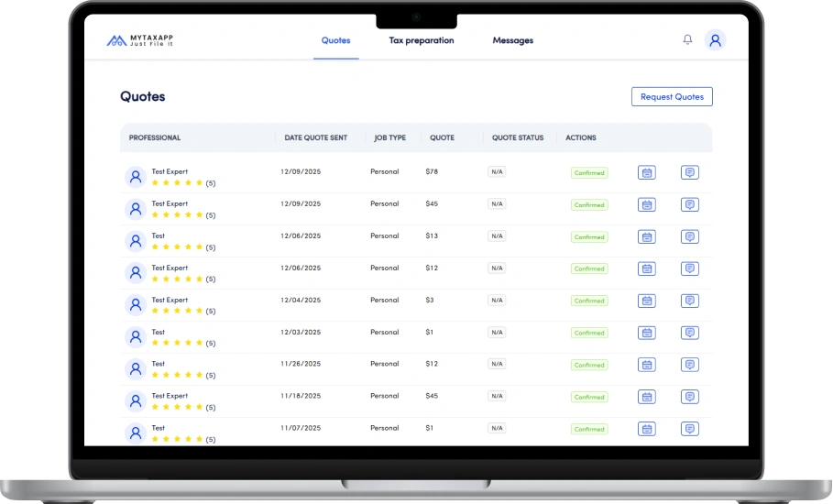Open the Messages tab
Image resolution: width=833 pixels, height=504 pixels.
pyautogui.click(x=512, y=40)
